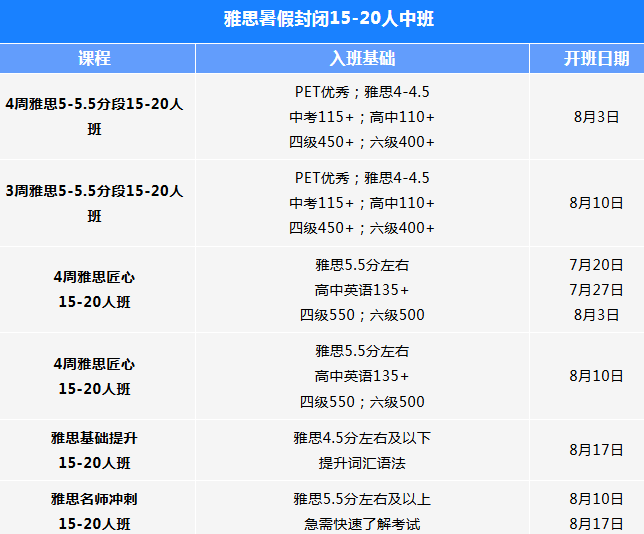This screenshot has width=644, height=534.
Task: Select 8月10日 of the second 4周雅思匠心 row
Action: [x=596, y=376]
